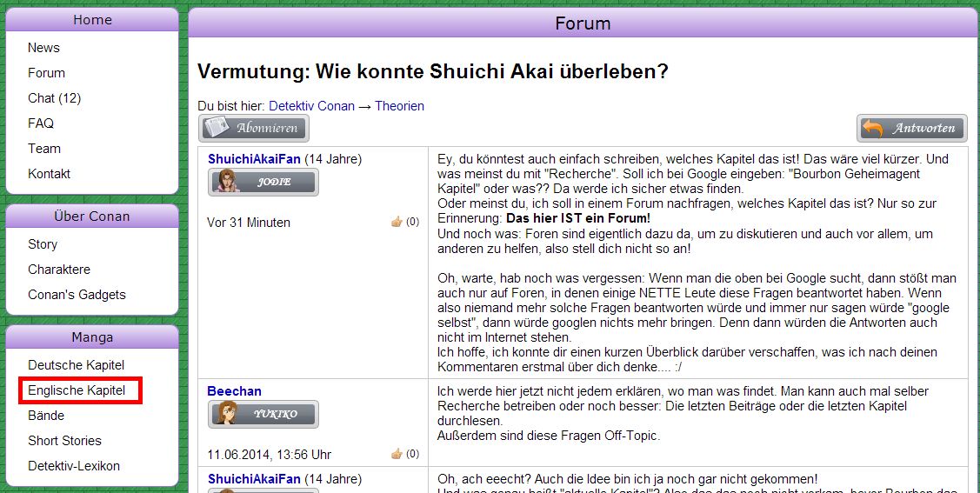Click the 'Vor 31 Minuten' timestamp
Viewport: 980px width, 493px height.
click(249, 223)
